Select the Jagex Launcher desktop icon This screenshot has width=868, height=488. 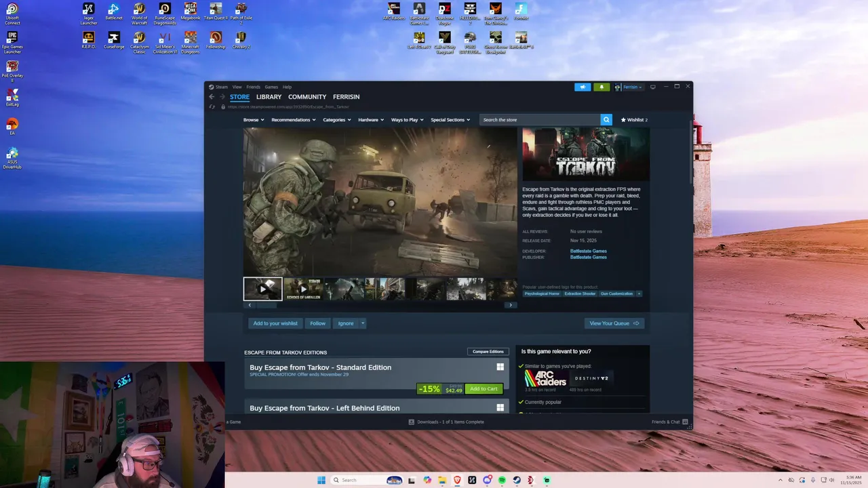[88, 14]
